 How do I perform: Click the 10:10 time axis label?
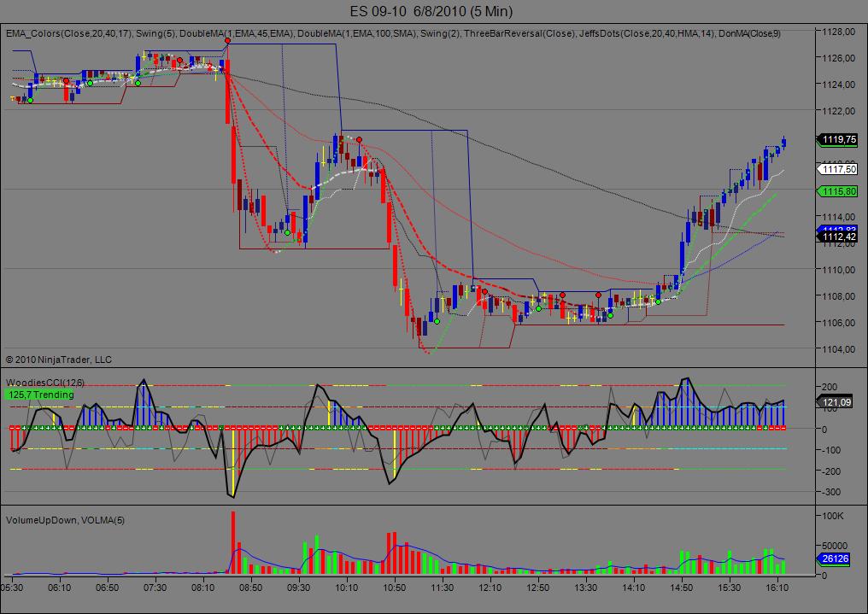(347, 588)
